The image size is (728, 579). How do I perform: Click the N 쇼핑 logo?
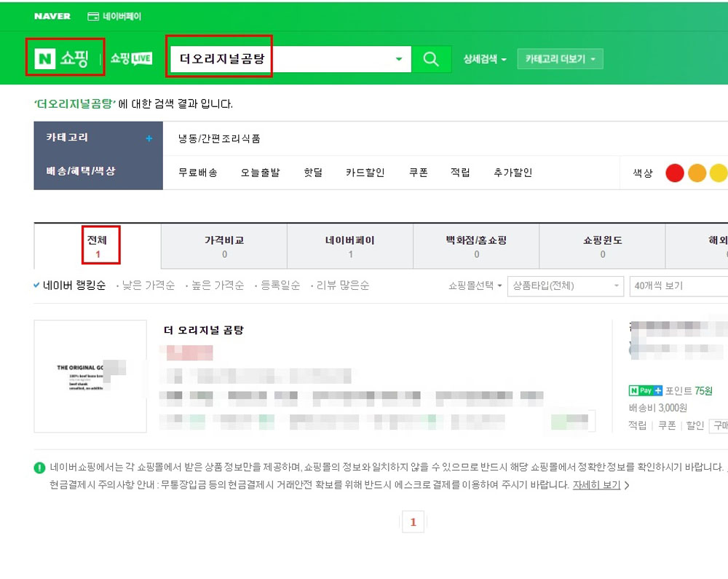pos(61,58)
